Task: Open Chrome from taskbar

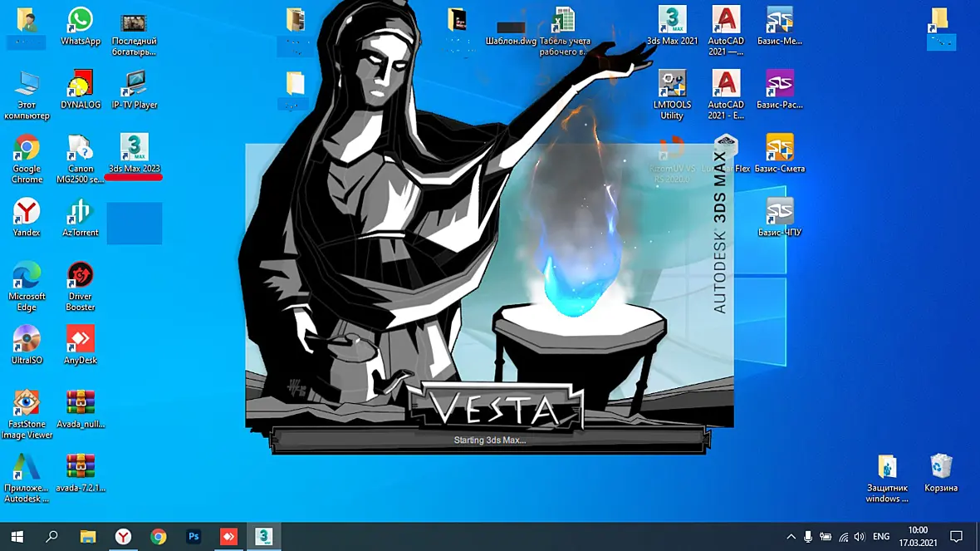Action: tap(158, 537)
